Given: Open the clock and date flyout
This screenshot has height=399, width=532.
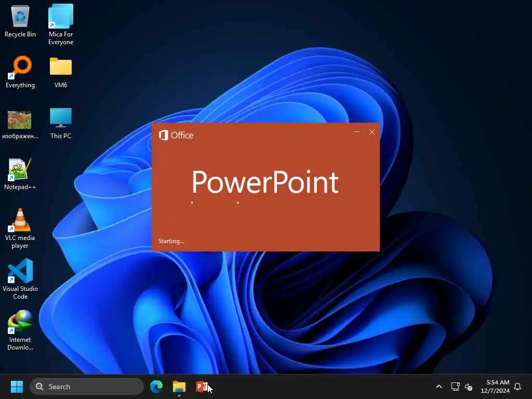Looking at the screenshot, I should point(495,387).
